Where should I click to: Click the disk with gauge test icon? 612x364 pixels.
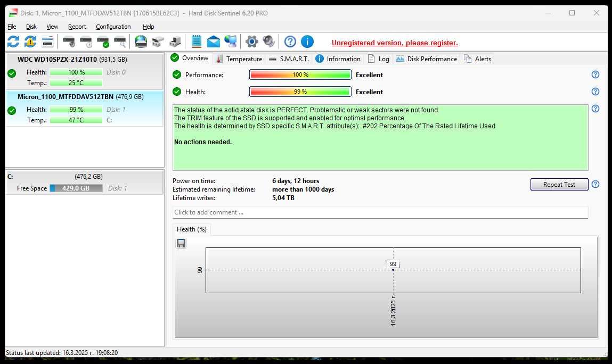coord(69,42)
